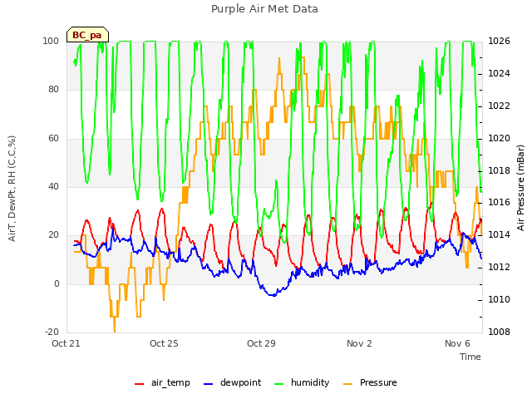Click the Oct 21 x-axis tick label
This screenshot has width=532, height=399.
point(66,343)
